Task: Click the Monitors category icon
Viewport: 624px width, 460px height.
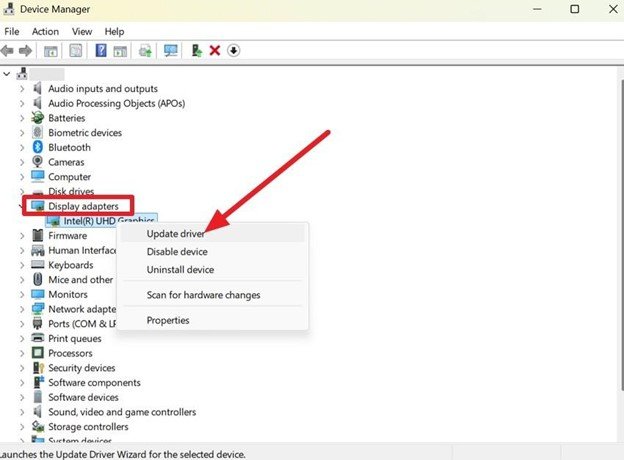Action: [x=38, y=294]
